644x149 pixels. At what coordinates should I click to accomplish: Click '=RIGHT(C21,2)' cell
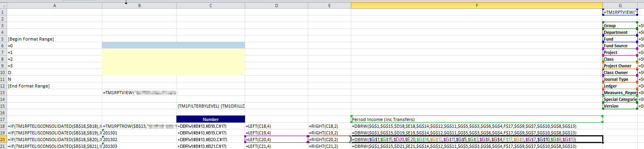tap(329, 146)
